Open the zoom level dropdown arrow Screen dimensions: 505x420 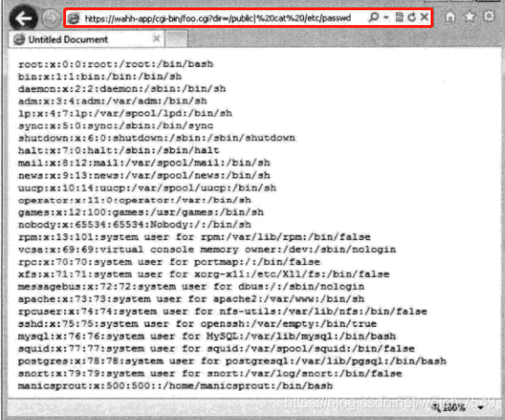481,408
